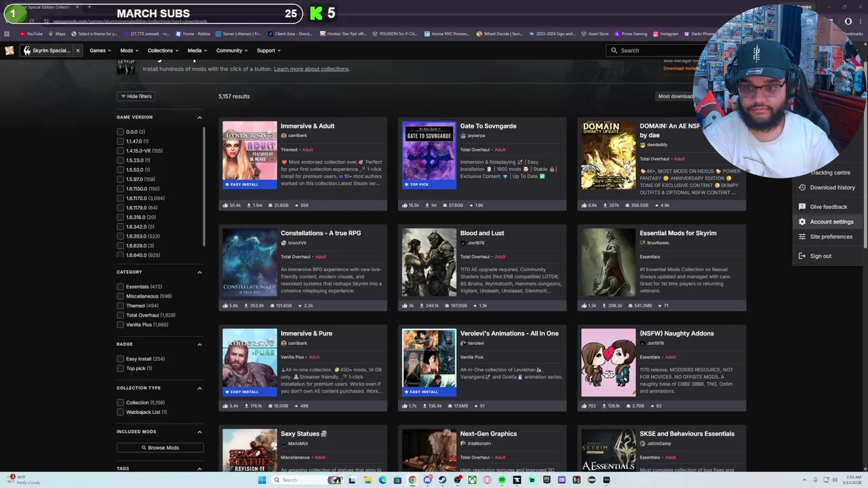This screenshot has width=868, height=488.
Task: Open the YouTube bookmark
Action: coord(31,34)
